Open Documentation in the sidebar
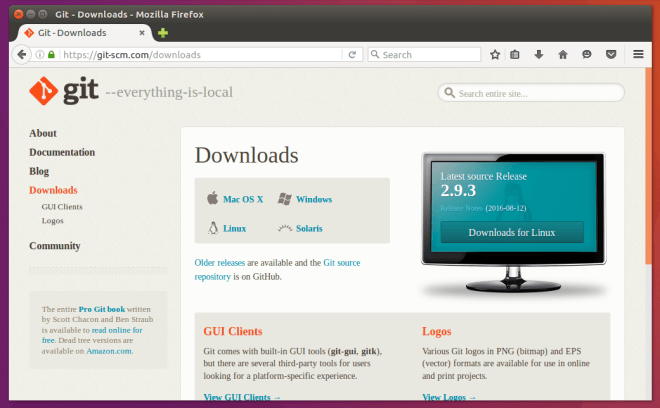The height and width of the screenshot is (408, 660). click(x=62, y=152)
